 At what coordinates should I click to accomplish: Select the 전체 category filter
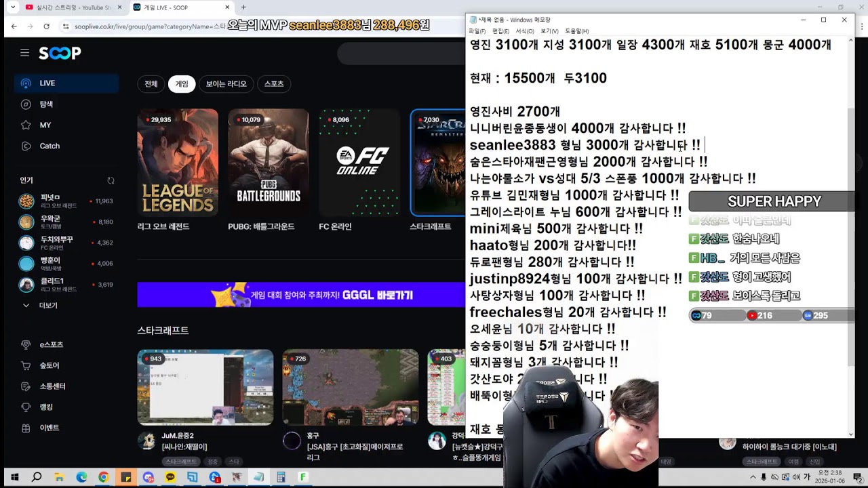[151, 84]
